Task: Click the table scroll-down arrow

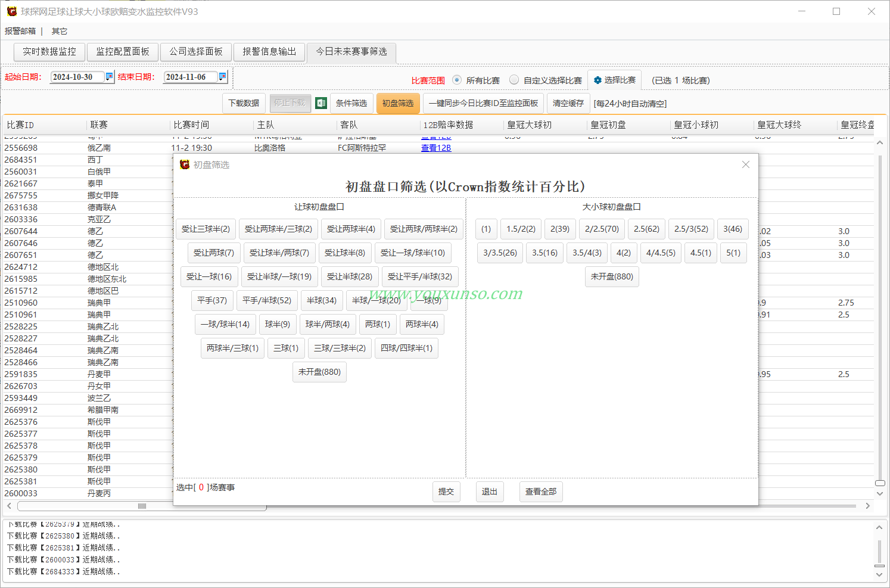Action: (880, 493)
